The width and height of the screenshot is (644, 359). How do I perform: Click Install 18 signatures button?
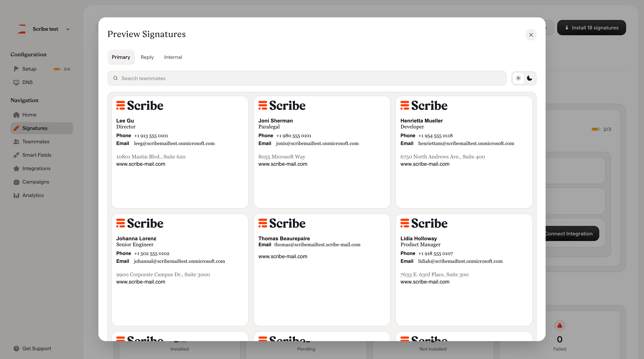pos(591,28)
